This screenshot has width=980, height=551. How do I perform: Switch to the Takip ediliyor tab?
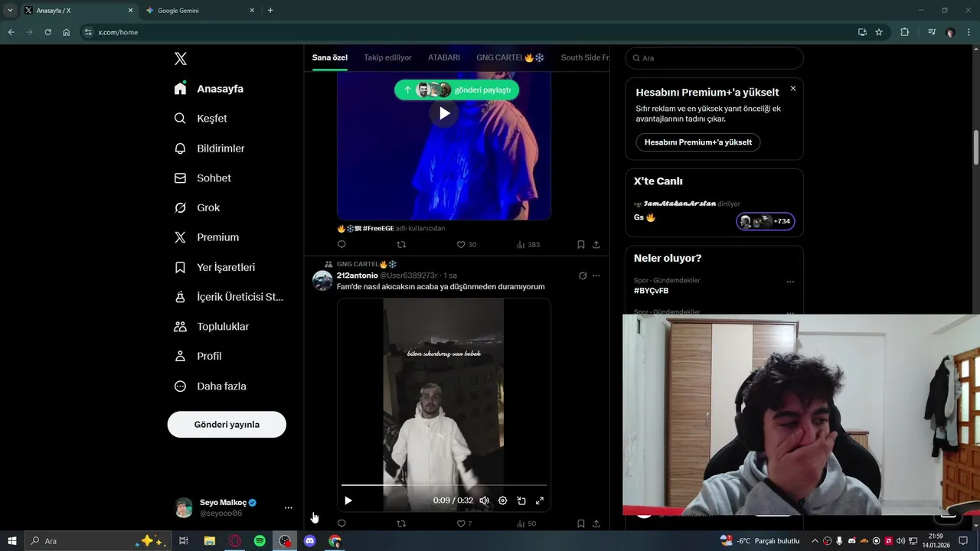click(387, 57)
